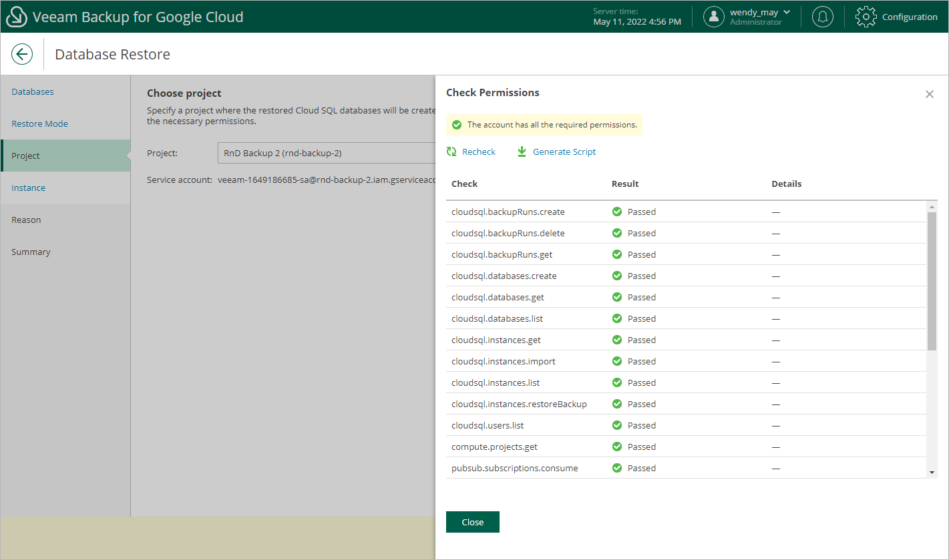Select cloudsql.instances.get row text
The height and width of the screenshot is (560, 949).
coord(496,340)
